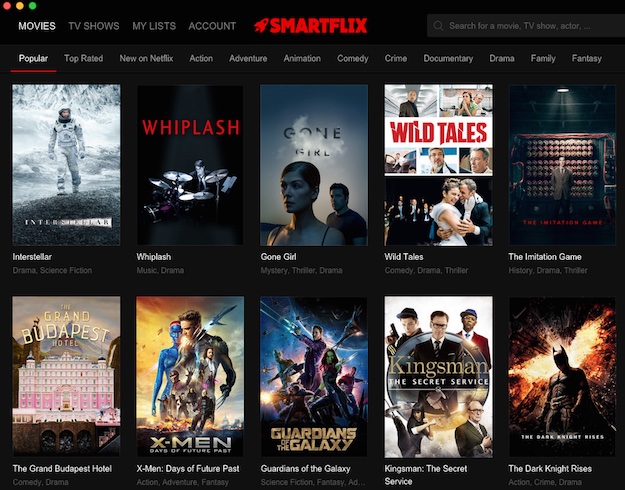Click 'Drama, Science Fiction' genre text

pyautogui.click(x=52, y=270)
